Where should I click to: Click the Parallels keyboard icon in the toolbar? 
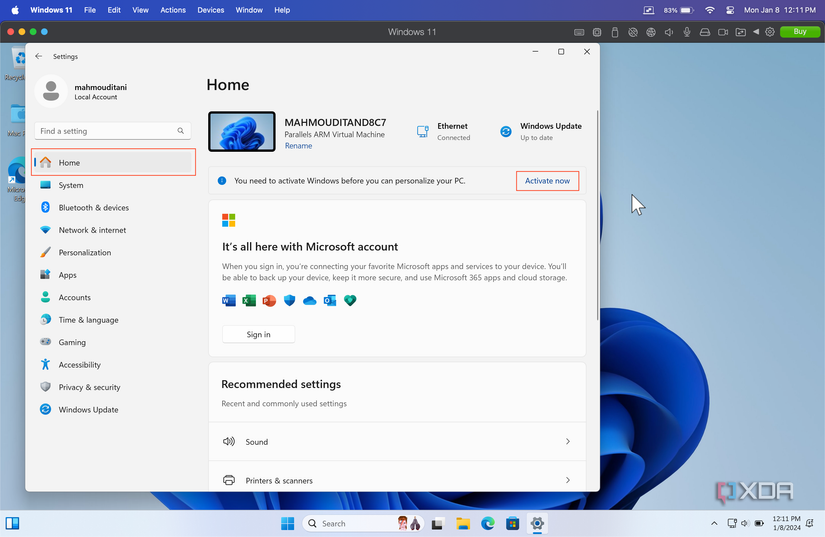tap(579, 32)
